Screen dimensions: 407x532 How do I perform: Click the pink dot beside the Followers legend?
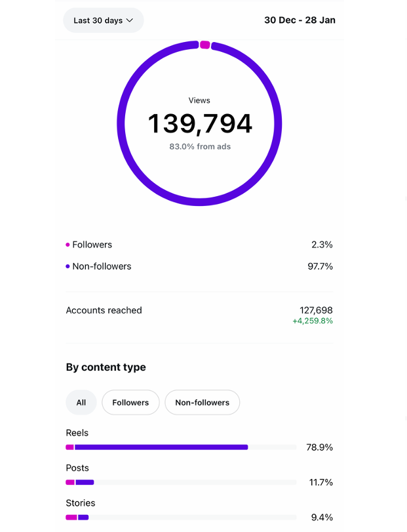point(68,245)
